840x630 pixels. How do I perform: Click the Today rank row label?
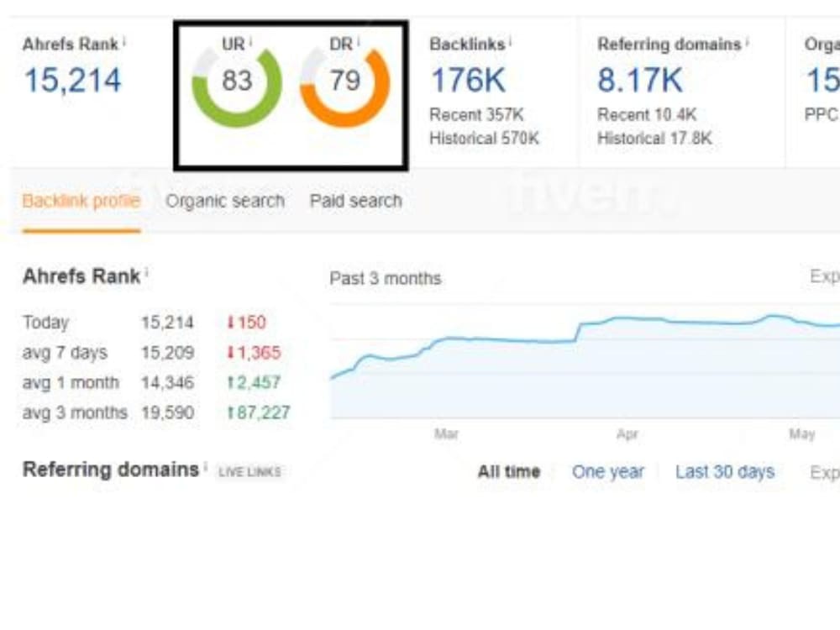coord(46,323)
